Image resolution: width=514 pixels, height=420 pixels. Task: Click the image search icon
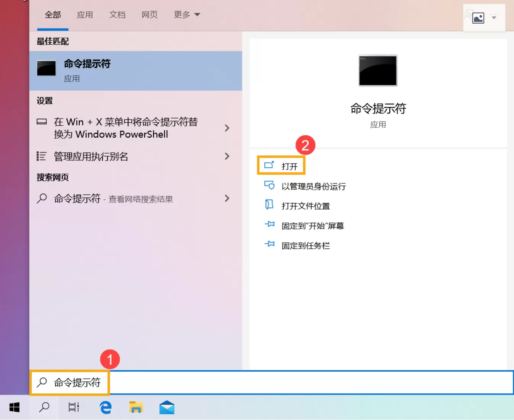(478, 18)
